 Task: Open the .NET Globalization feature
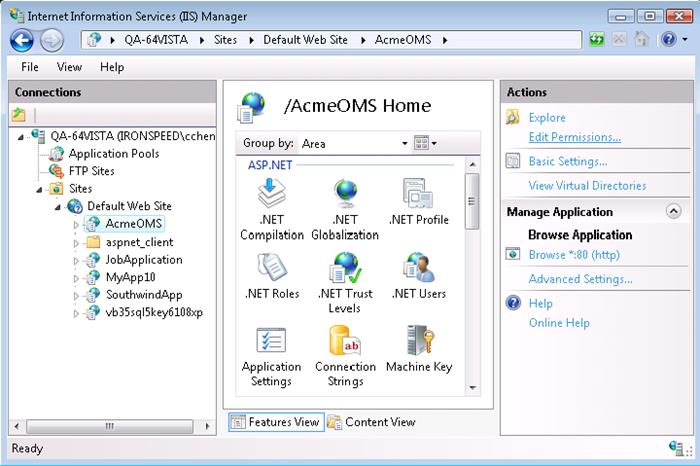click(345, 209)
